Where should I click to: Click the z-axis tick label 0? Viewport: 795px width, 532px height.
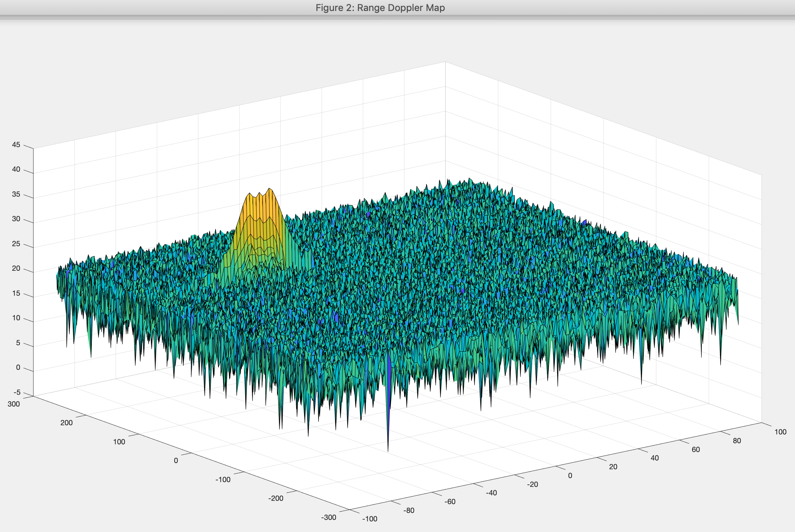coord(18,368)
